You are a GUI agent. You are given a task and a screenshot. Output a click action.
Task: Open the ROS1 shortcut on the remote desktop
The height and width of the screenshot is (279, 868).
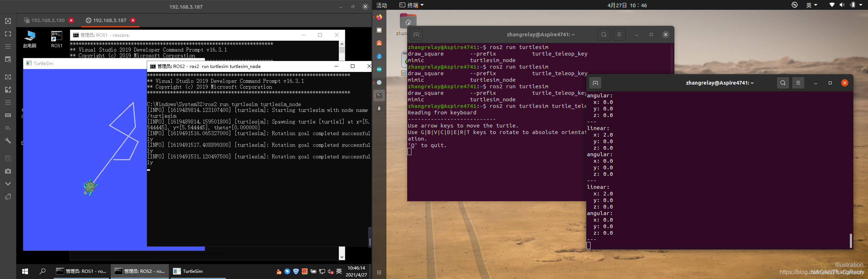click(57, 39)
